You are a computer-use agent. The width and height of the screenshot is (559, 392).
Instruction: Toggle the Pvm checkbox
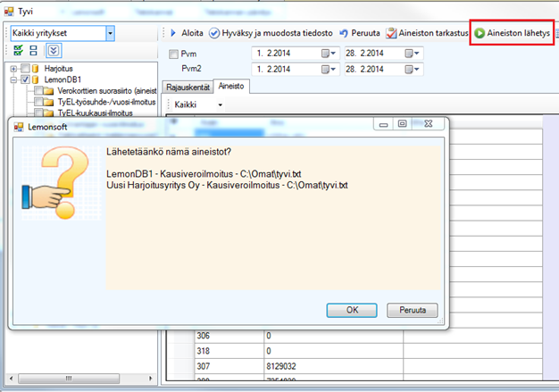point(173,54)
